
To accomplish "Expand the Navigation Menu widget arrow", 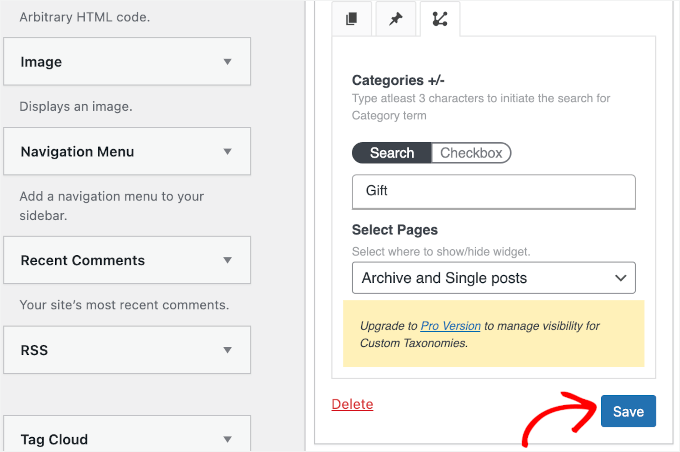I will coord(227,152).
